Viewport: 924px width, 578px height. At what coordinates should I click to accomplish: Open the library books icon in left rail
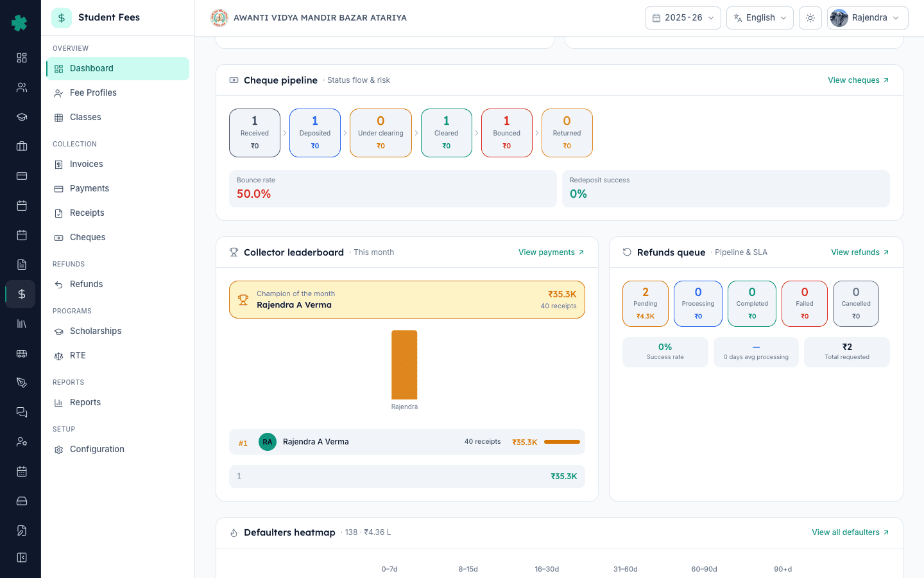pyautogui.click(x=22, y=324)
